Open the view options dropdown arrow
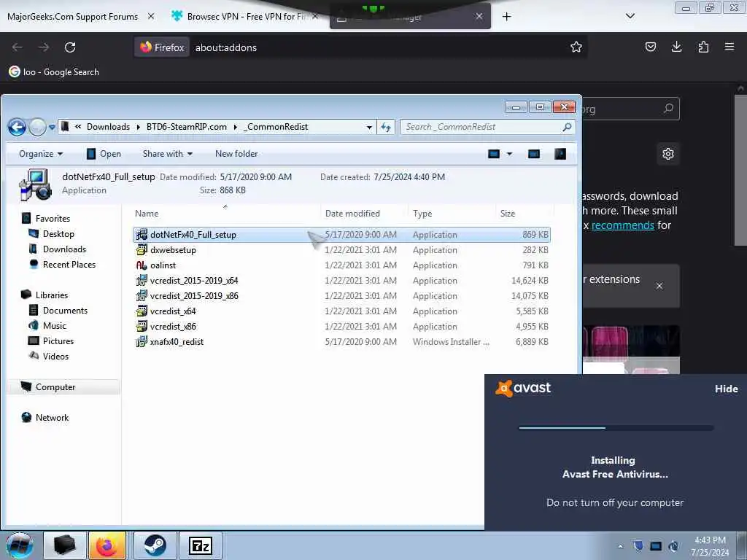Image resolution: width=747 pixels, height=560 pixels. click(x=509, y=154)
